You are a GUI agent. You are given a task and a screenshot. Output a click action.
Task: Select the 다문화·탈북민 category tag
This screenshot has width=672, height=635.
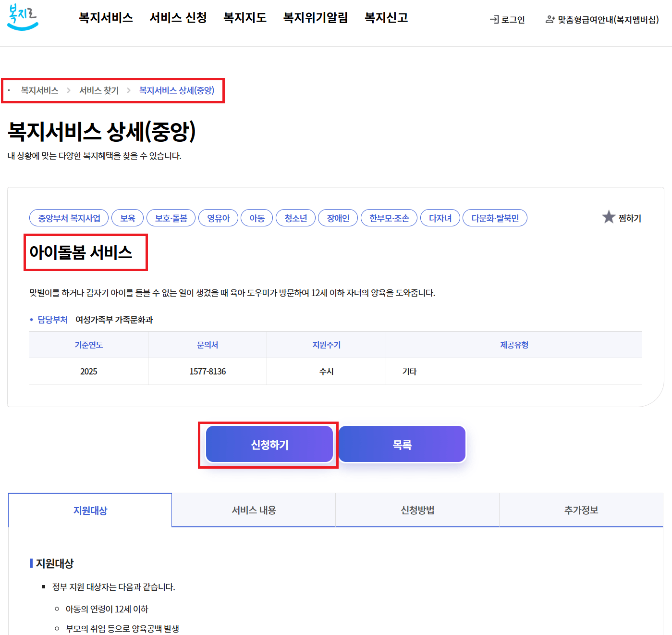(495, 217)
